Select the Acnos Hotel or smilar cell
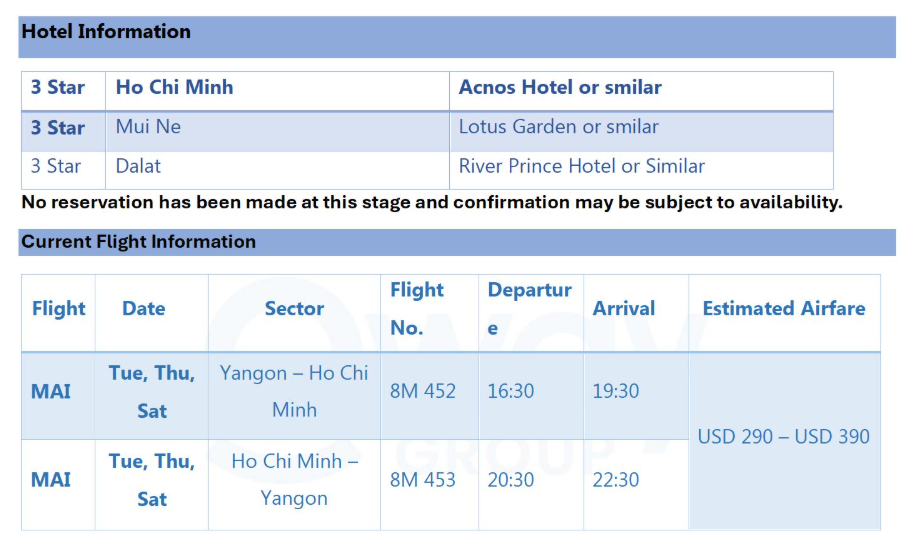 pyautogui.click(x=560, y=88)
